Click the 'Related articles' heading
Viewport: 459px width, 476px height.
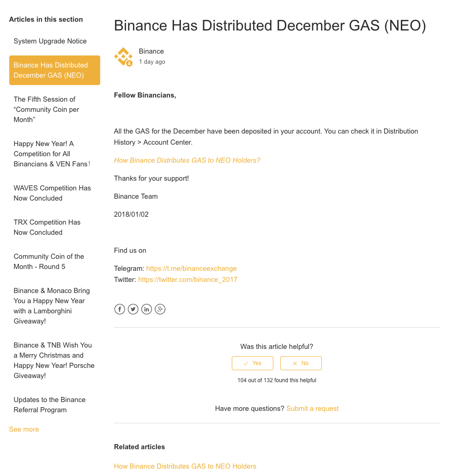[x=139, y=447]
